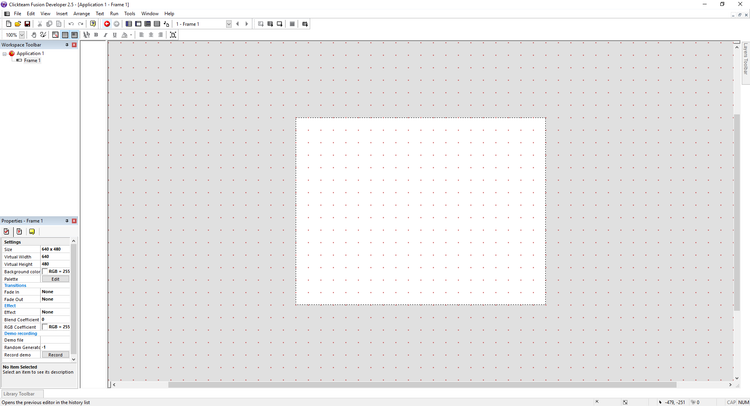The width and height of the screenshot is (750, 406).
Task: Select the hand tool beside zoom box
Action: pos(34,35)
